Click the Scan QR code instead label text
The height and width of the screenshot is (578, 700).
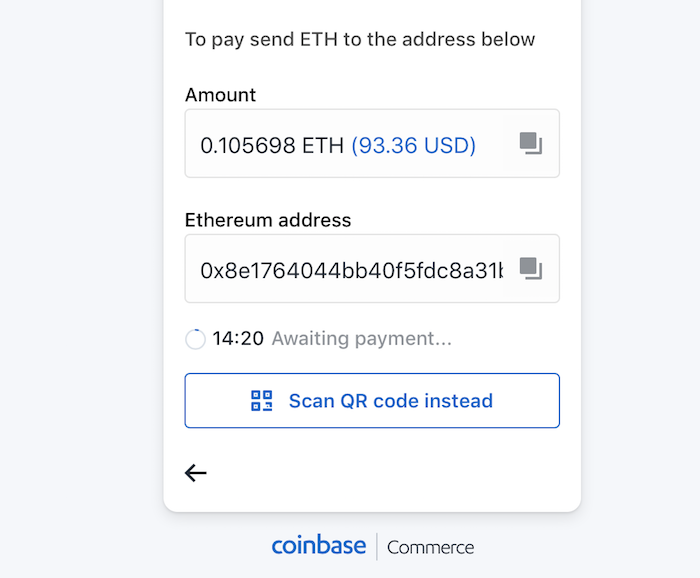[x=391, y=401]
